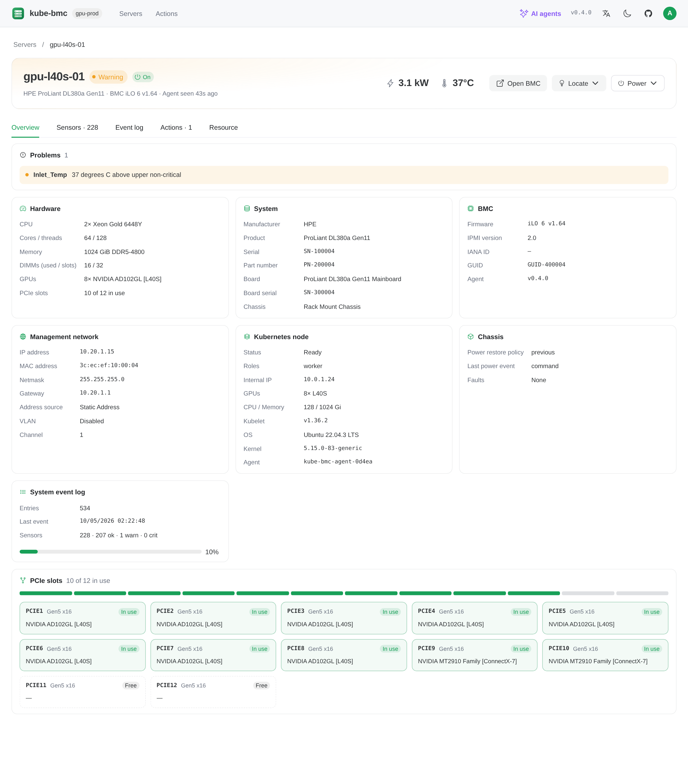Click the power draw lightning icon
The height and width of the screenshot is (784, 688).
[x=390, y=83]
